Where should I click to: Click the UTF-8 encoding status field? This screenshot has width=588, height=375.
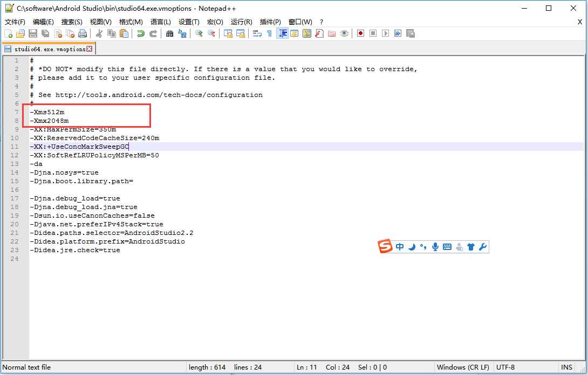(x=505, y=367)
